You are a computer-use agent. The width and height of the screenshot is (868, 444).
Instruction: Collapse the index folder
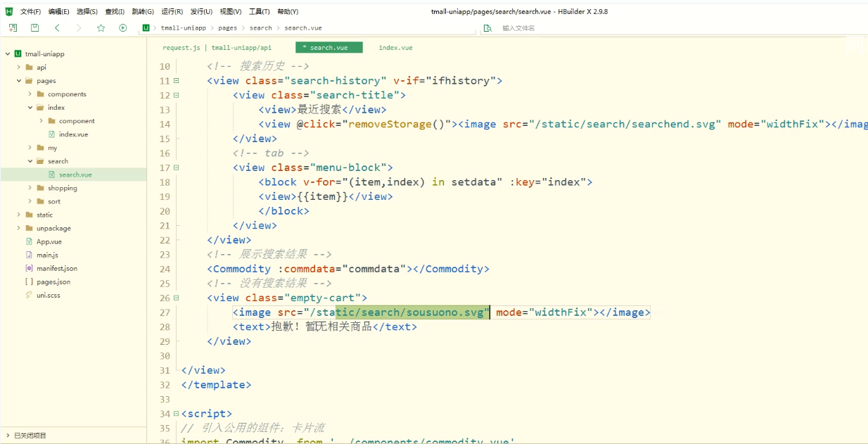coord(30,107)
